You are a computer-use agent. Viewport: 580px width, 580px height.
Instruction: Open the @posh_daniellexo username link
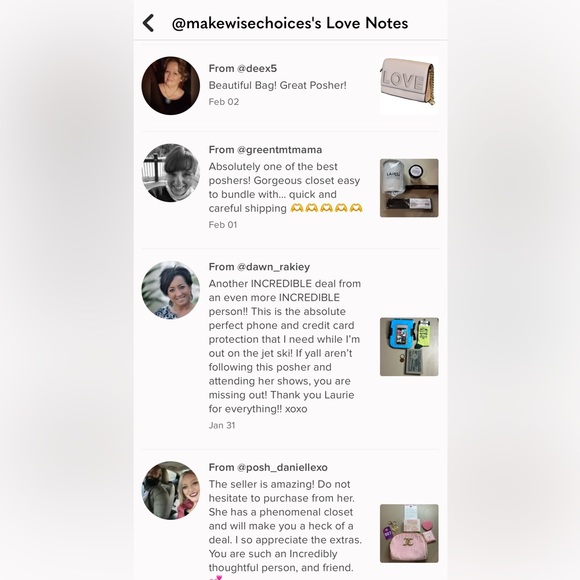pos(282,467)
